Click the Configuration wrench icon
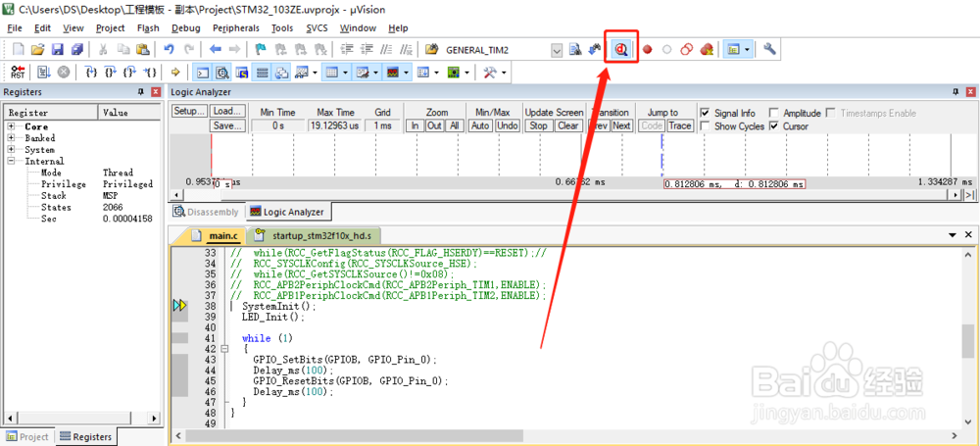 769,49
